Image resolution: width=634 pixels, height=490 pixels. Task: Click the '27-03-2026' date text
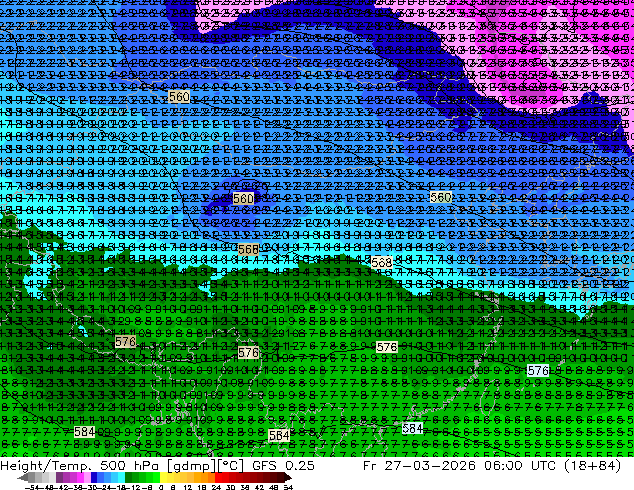coord(430,465)
